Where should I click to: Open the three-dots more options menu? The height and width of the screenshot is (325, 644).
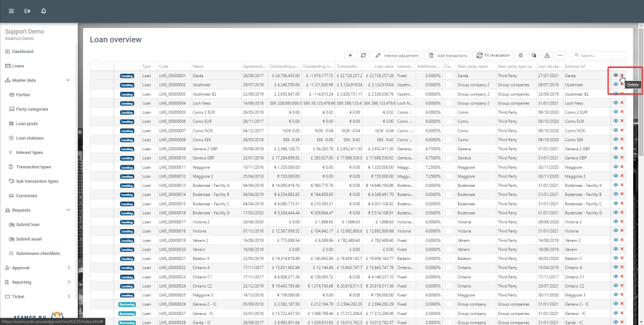tap(560, 55)
